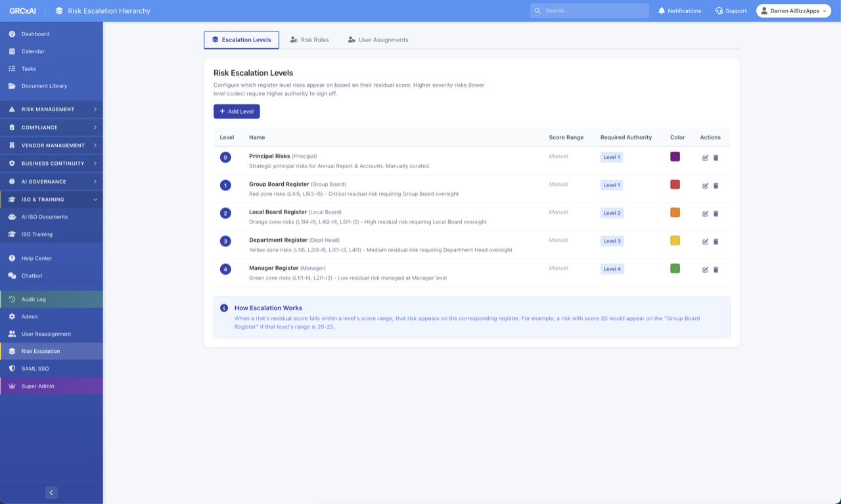This screenshot has height=504, width=841.
Task: Open Audit Log in sidebar
Action: click(34, 299)
